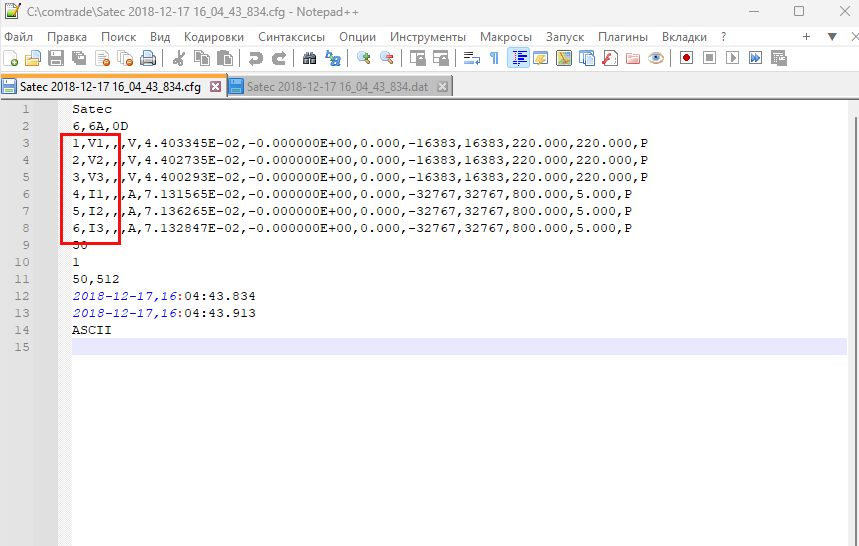Image resolution: width=859 pixels, height=546 pixels.
Task: Open the Document Map panel icon
Action: (x=563, y=58)
